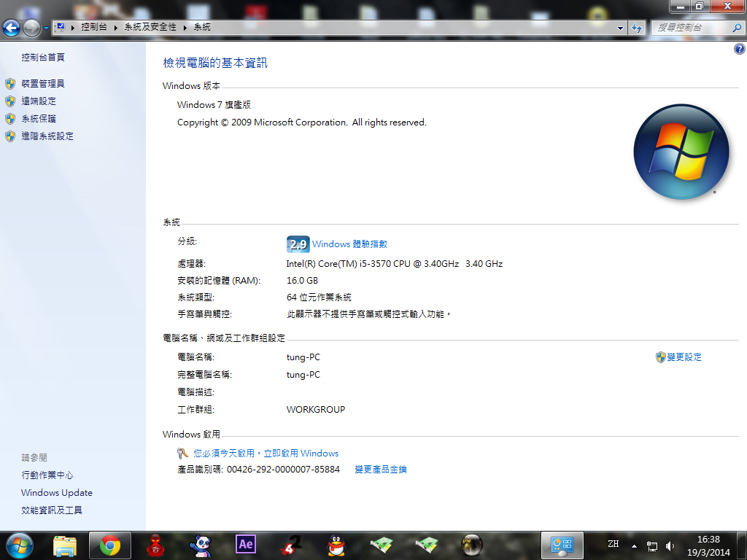This screenshot has width=747, height=560.
Task: Click the 2.9 experience index score badge
Action: pyautogui.click(x=298, y=244)
